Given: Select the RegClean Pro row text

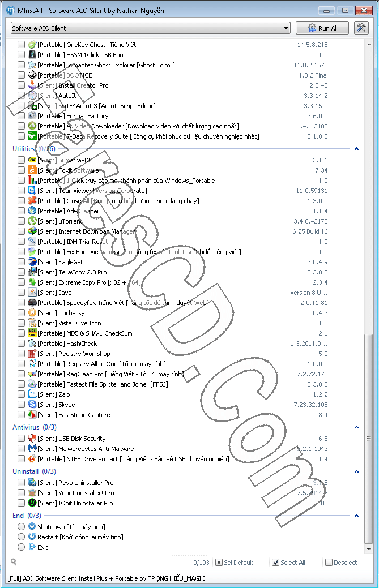Looking at the screenshot, I should coord(110,374).
